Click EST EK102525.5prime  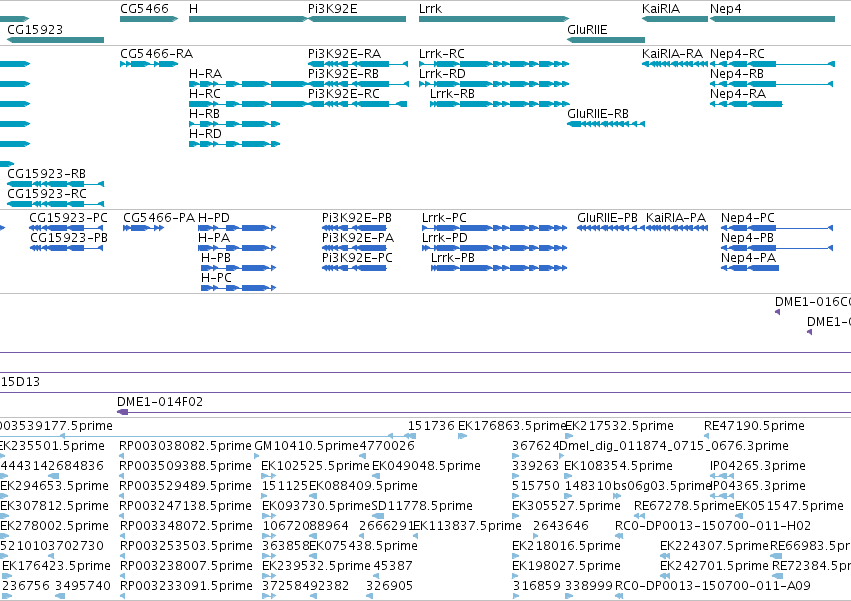pos(268,476)
